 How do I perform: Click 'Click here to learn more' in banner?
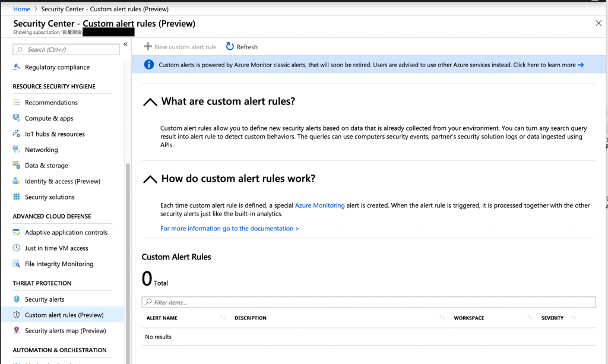(544, 65)
